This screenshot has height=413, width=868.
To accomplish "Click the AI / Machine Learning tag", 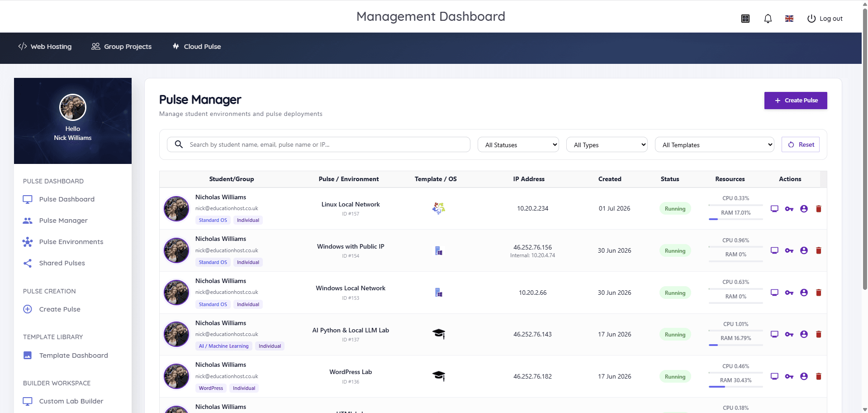I will [223, 346].
